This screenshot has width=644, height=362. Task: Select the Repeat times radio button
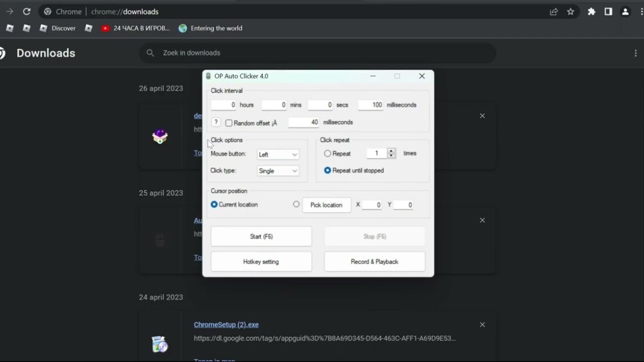click(x=327, y=153)
